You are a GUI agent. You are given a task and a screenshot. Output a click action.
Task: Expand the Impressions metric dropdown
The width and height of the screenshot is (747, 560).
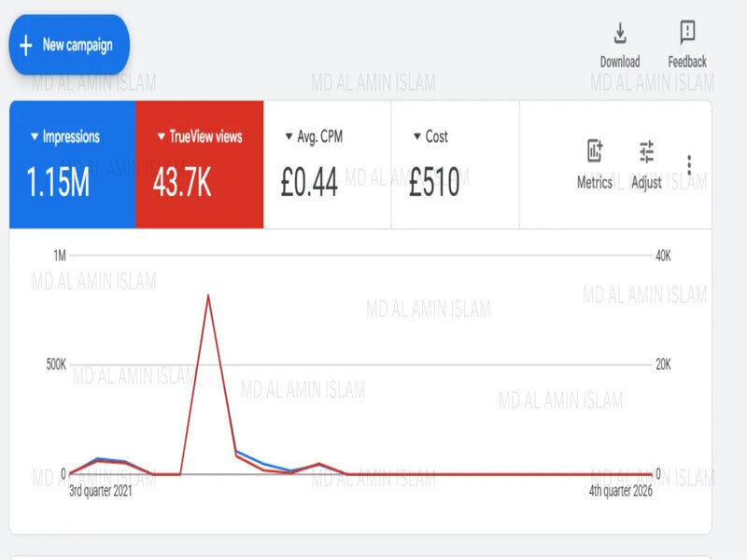(35, 136)
